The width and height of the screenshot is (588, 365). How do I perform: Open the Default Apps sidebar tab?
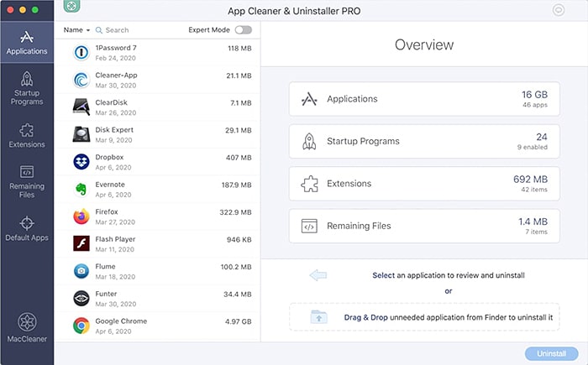click(27, 228)
